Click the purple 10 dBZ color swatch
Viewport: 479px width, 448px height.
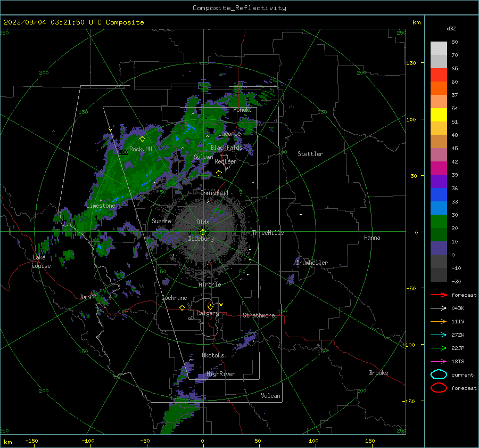click(439, 248)
